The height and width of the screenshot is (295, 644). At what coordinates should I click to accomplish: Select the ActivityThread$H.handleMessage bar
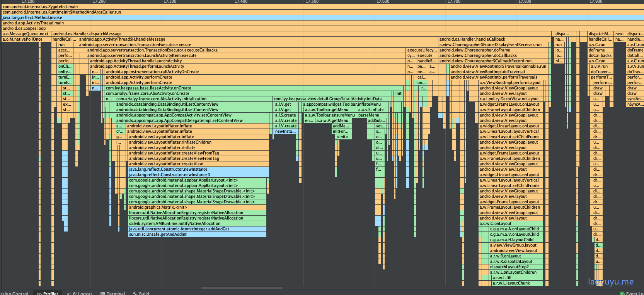tap(258, 39)
